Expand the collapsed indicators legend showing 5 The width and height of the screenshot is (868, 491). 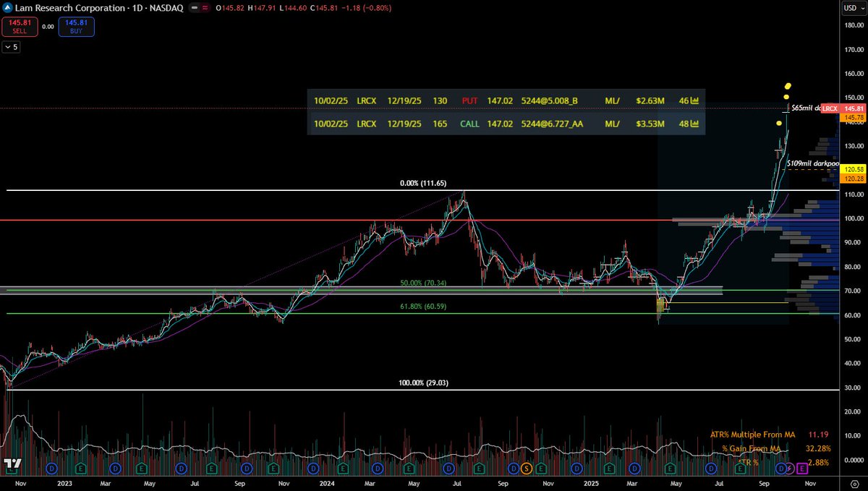click(x=12, y=47)
